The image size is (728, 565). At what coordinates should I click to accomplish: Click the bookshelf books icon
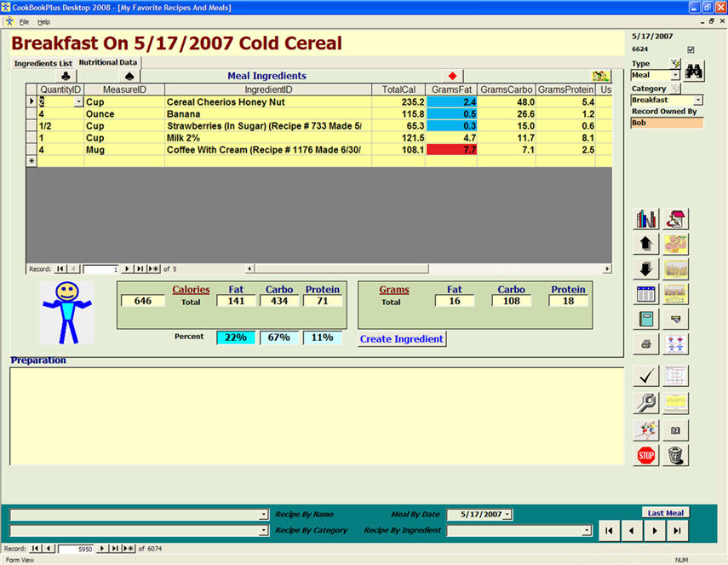pos(646,219)
